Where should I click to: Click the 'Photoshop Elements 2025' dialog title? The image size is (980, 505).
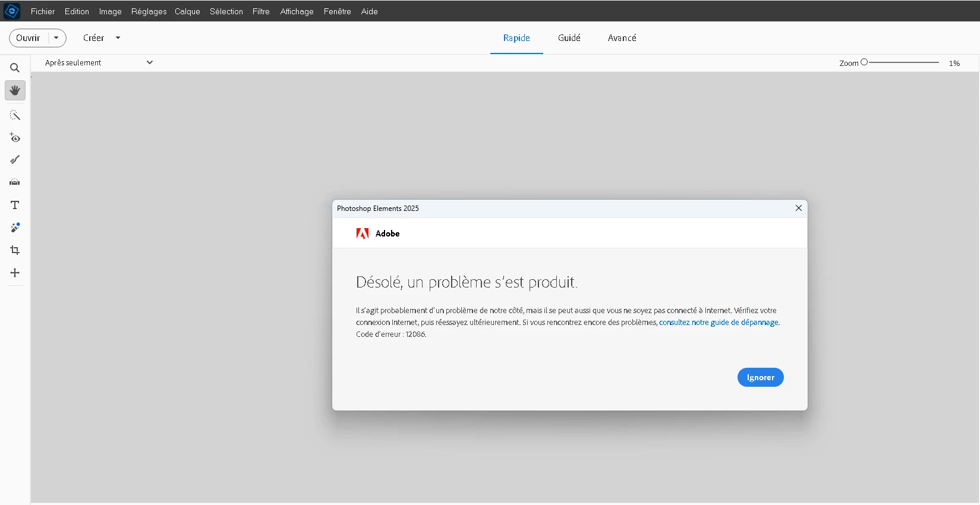[x=378, y=209]
